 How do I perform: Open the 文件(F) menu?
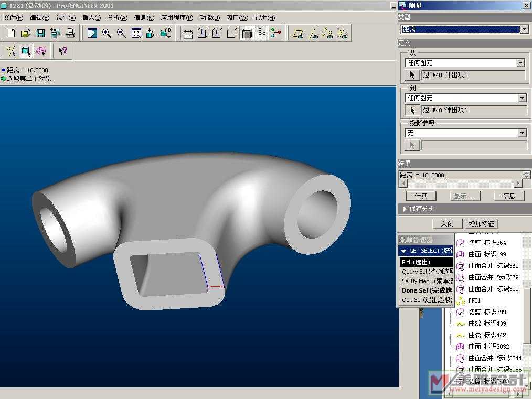13,18
